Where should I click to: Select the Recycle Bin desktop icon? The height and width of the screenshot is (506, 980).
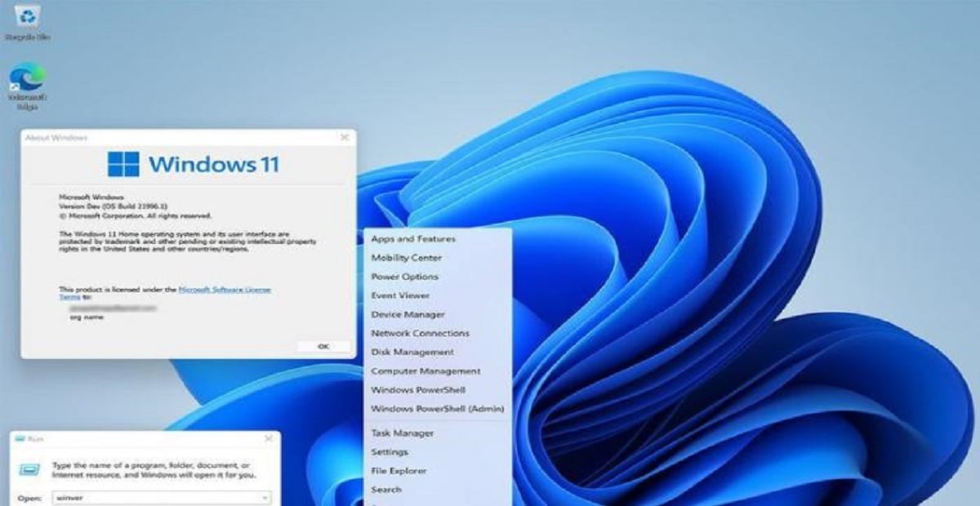[27, 24]
